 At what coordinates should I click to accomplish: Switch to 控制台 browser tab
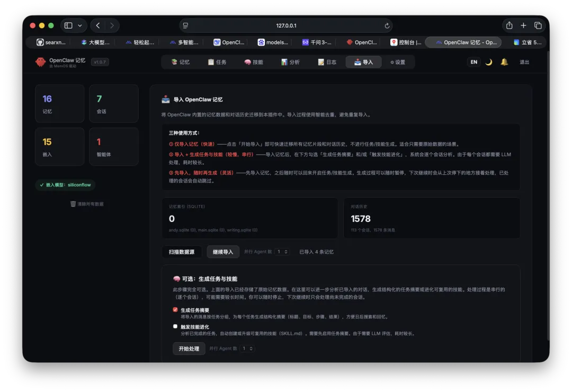[406, 42]
